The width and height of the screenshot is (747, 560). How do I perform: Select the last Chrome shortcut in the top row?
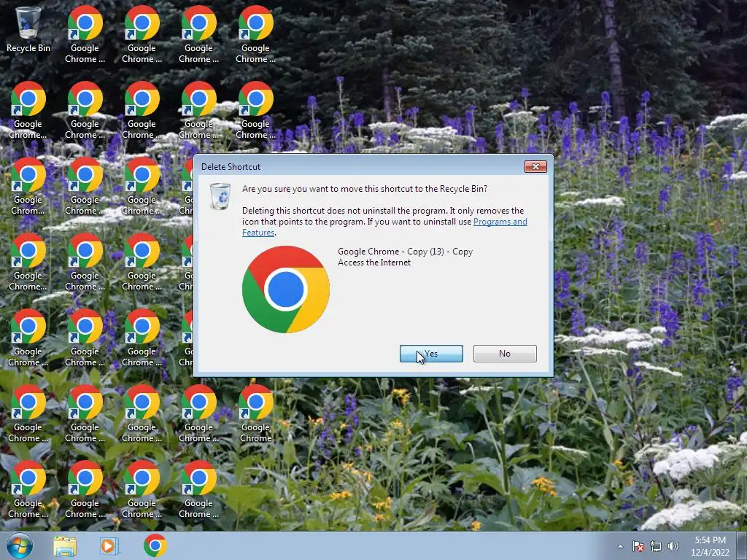tap(256, 34)
